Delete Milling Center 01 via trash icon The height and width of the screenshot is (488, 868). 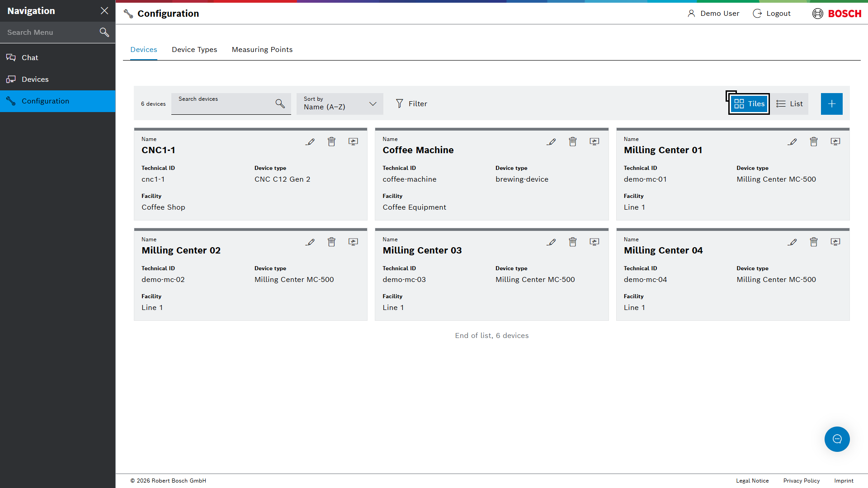tap(814, 142)
